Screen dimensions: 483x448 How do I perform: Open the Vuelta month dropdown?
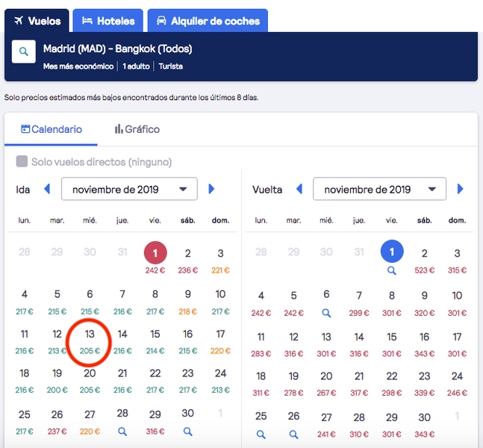pos(379,189)
